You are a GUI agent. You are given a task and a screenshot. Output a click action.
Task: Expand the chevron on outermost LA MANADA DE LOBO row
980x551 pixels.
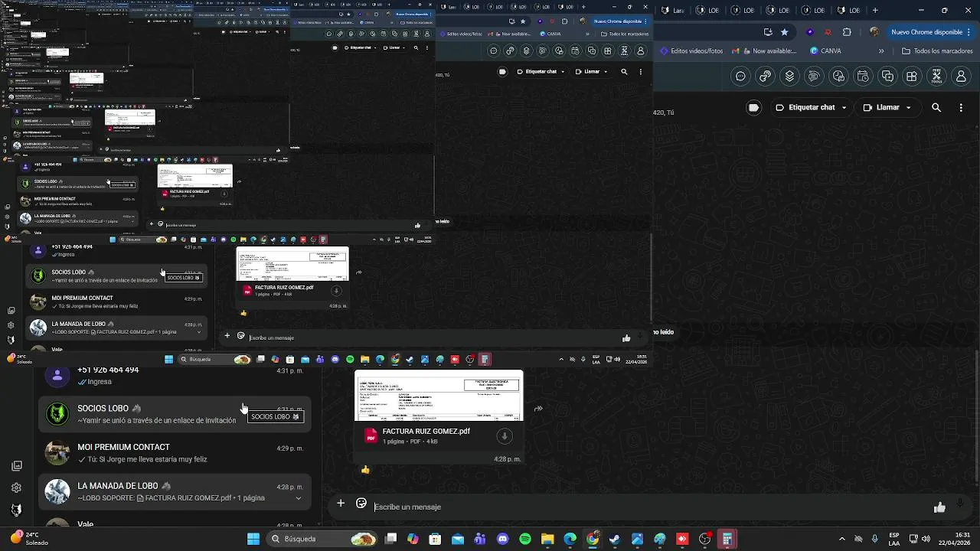(x=299, y=498)
